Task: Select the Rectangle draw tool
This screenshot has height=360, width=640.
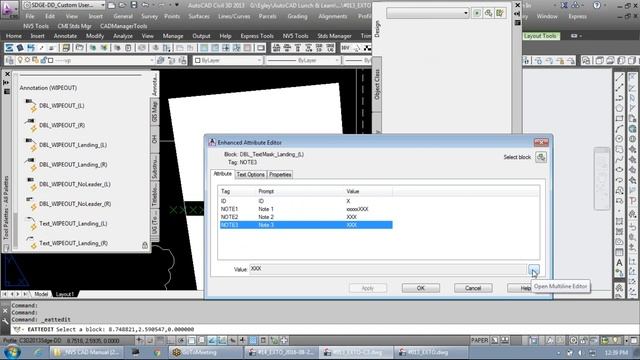Action: tap(619, 118)
